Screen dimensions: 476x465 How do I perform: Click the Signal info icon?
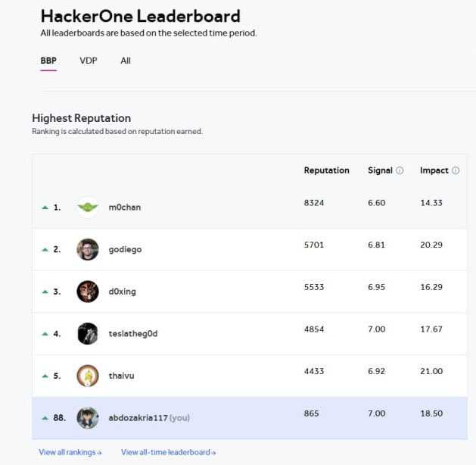click(400, 170)
